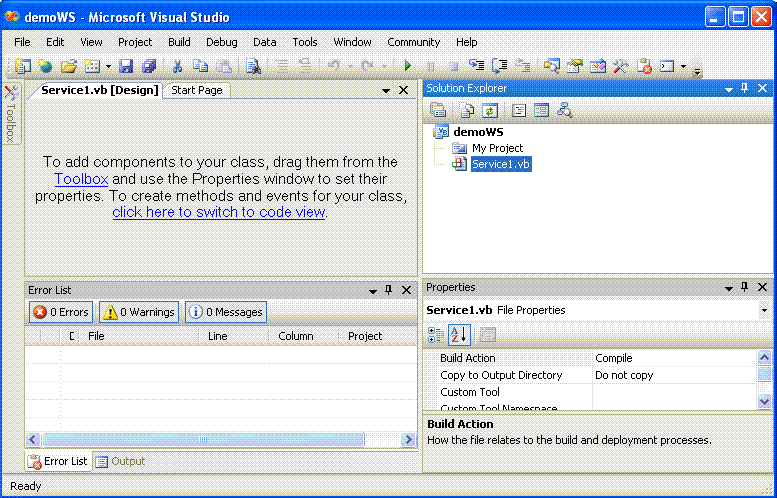777x498 pixels.
Task: Open Add New Item dropdown arrow
Action: [x=108, y=66]
